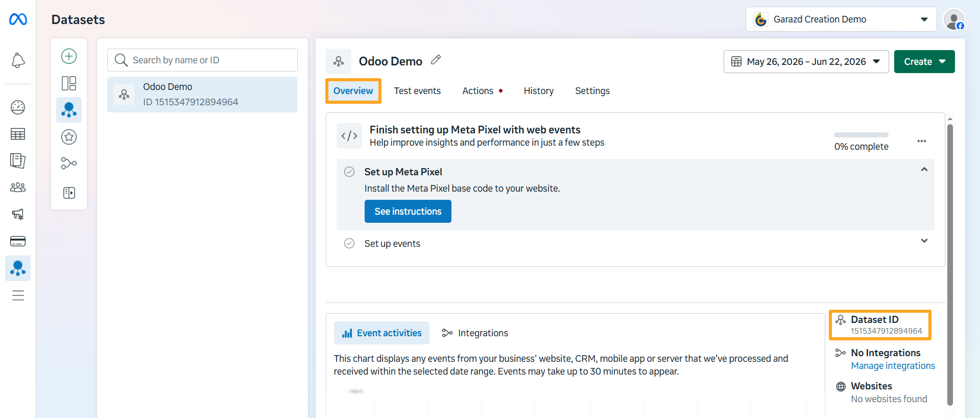Toggle the Set up events check circle

(349, 243)
